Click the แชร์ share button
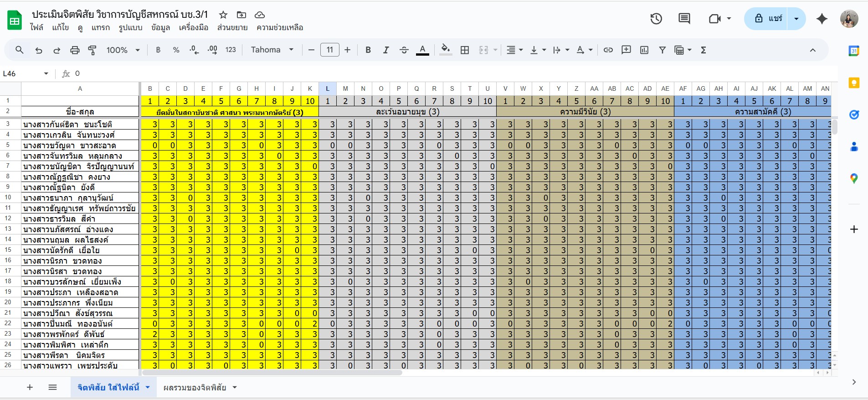The width and height of the screenshot is (868, 400). coord(768,19)
